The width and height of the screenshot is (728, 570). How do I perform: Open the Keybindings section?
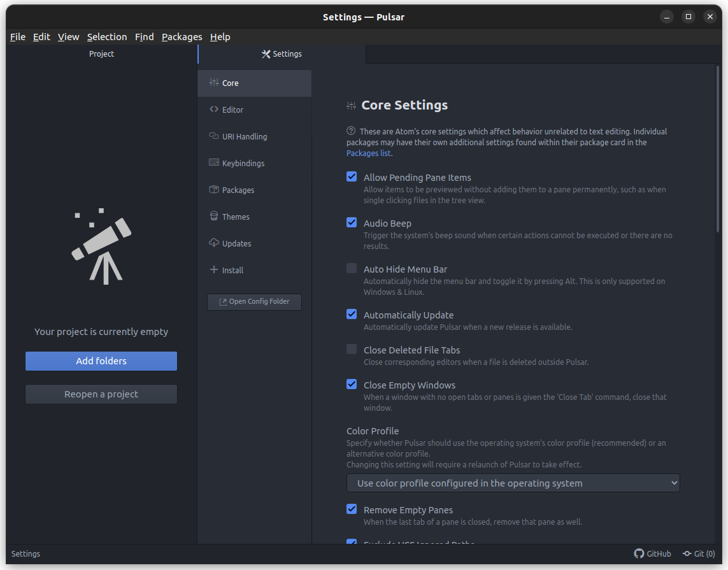213,162
